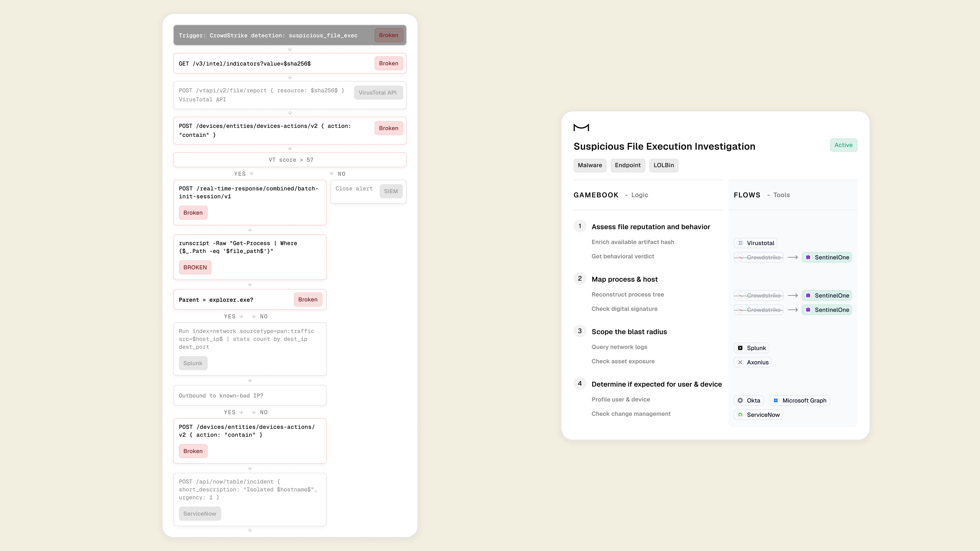Click the ServiceNow badge under the incident POST node
The height and width of the screenshot is (551, 980).
tap(200, 514)
